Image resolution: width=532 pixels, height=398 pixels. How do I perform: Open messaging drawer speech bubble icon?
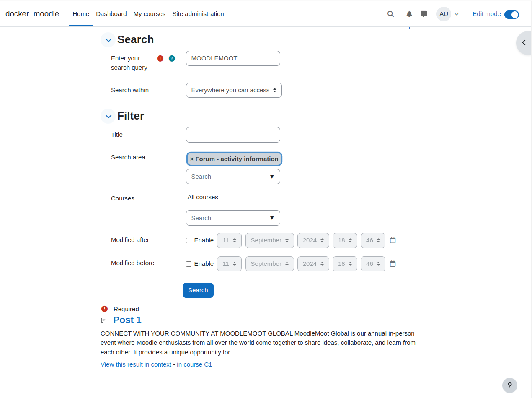click(424, 14)
